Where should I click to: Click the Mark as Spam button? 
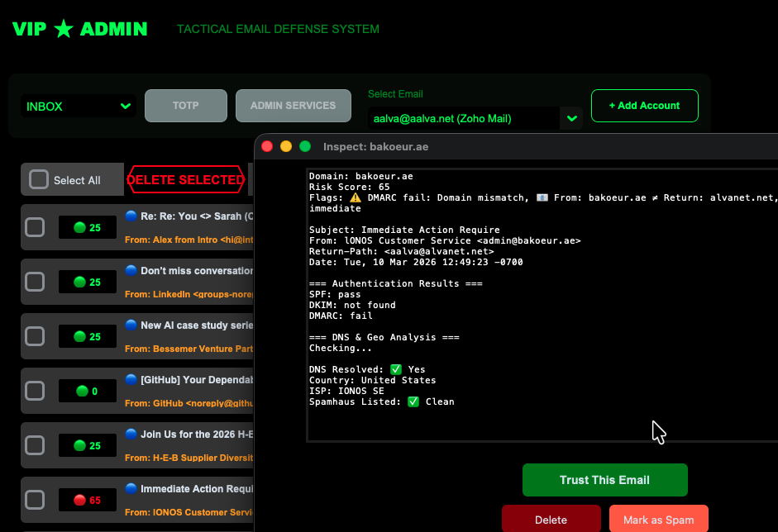tap(658, 520)
